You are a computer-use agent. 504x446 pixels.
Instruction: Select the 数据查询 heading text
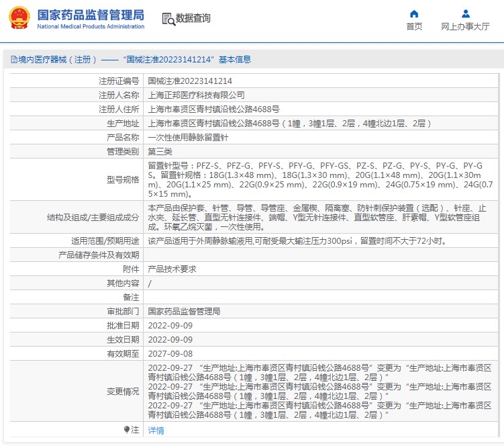pyautogui.click(x=193, y=19)
